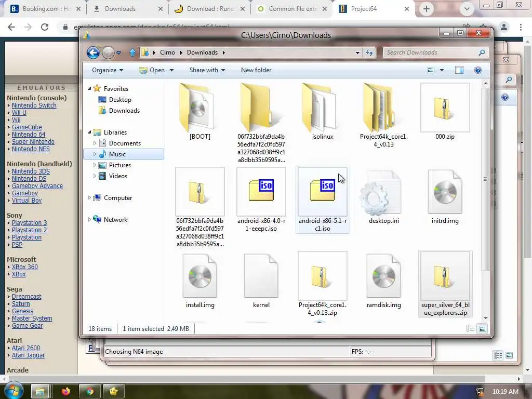
Task: Expand the Computer tree node
Action: pyautogui.click(x=89, y=198)
